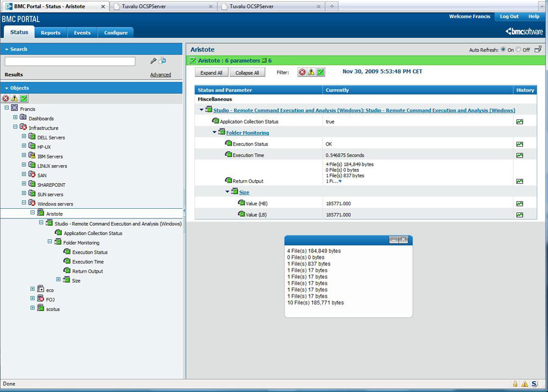Click the warning filter icon in Objects panel

click(15, 99)
